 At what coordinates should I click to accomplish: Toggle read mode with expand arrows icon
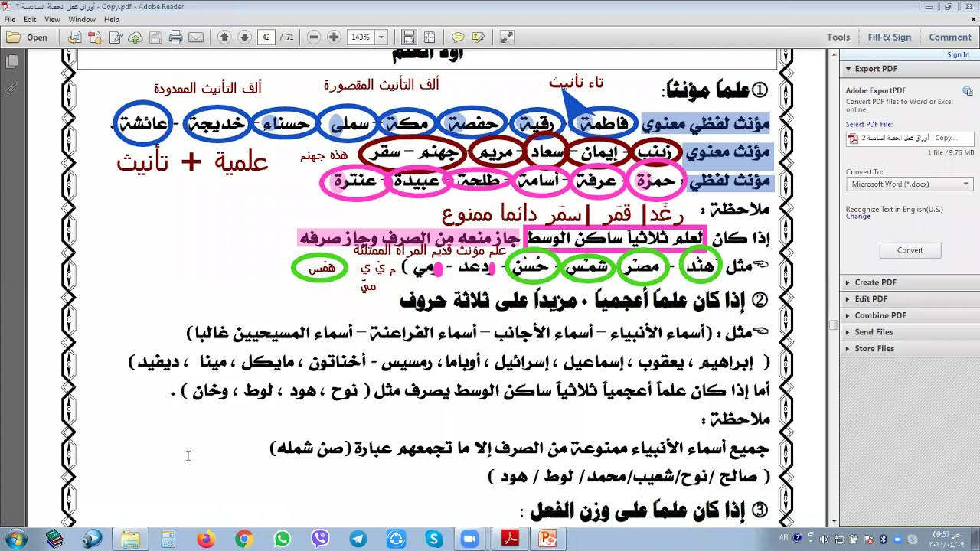pyautogui.click(x=506, y=37)
